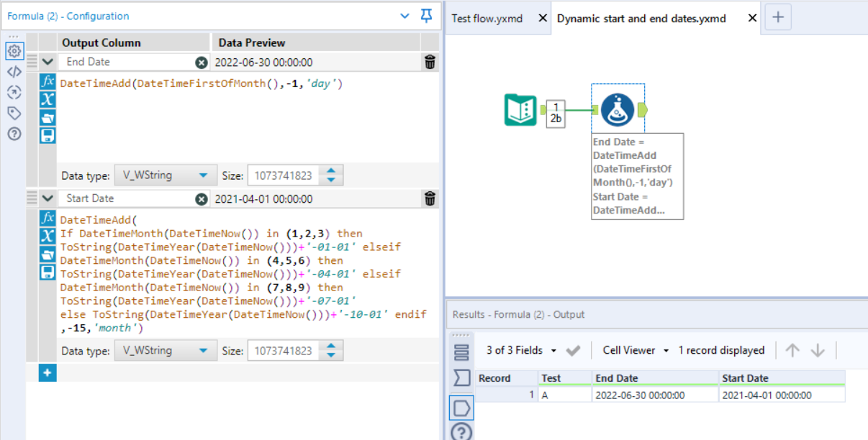Click the Formula tool on the canvas

(x=618, y=109)
